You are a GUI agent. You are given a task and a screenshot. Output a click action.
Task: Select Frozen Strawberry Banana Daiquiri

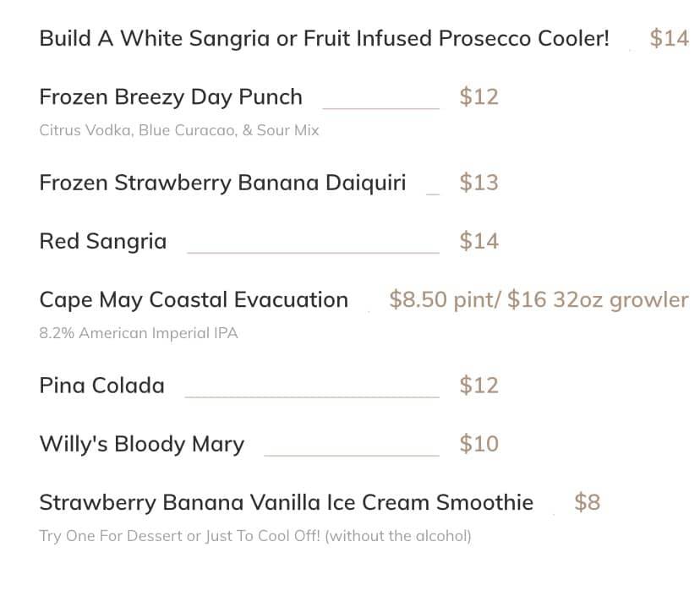(222, 183)
